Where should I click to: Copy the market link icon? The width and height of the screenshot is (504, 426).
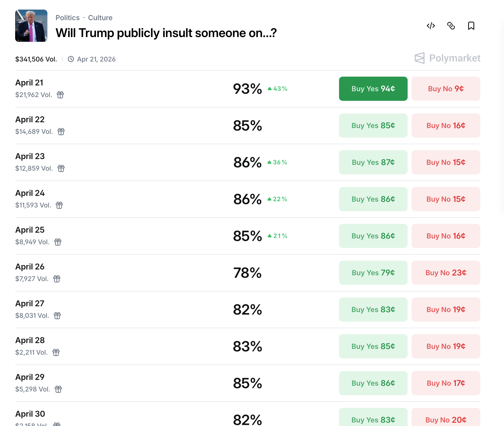tap(451, 26)
